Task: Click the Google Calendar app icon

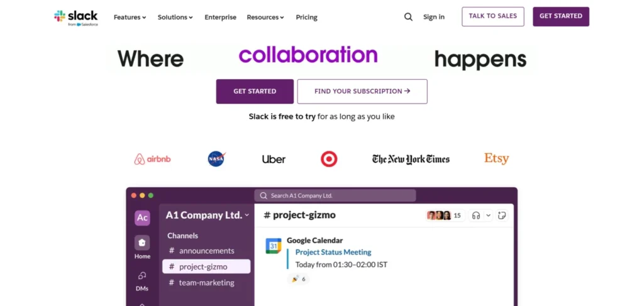Action: coord(274,246)
